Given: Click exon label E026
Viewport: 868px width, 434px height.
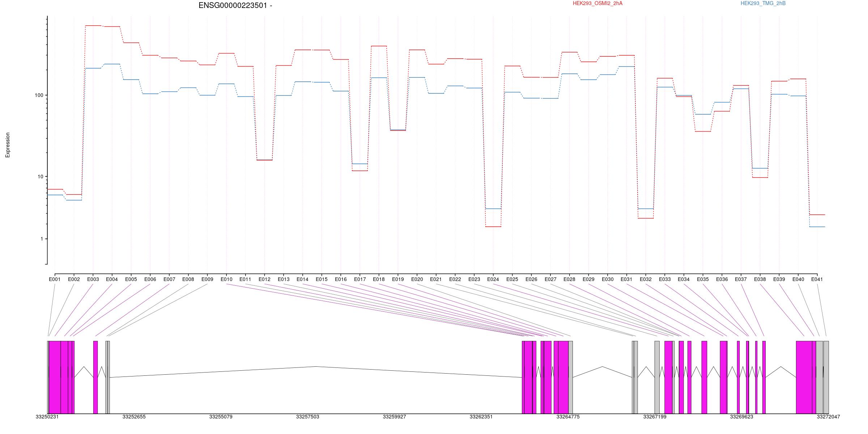Looking at the screenshot, I should pos(531,279).
